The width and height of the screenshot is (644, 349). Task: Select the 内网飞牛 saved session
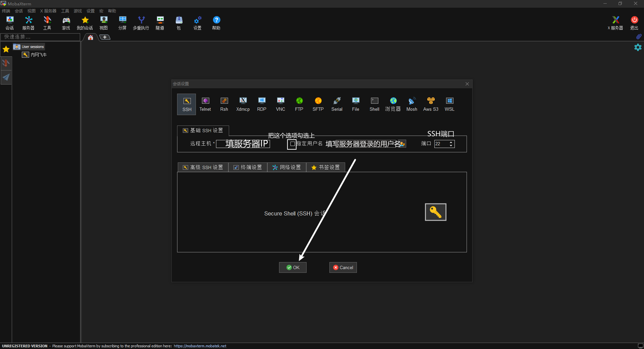(35, 55)
